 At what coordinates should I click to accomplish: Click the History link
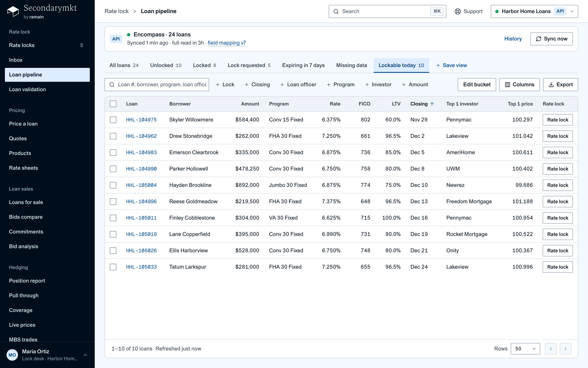(513, 39)
